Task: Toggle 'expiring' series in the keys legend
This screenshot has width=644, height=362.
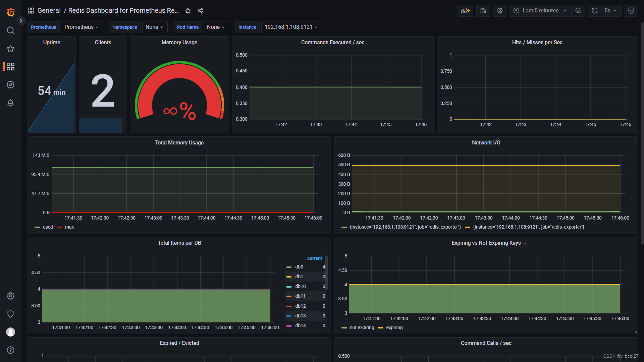Action: tap(394, 328)
